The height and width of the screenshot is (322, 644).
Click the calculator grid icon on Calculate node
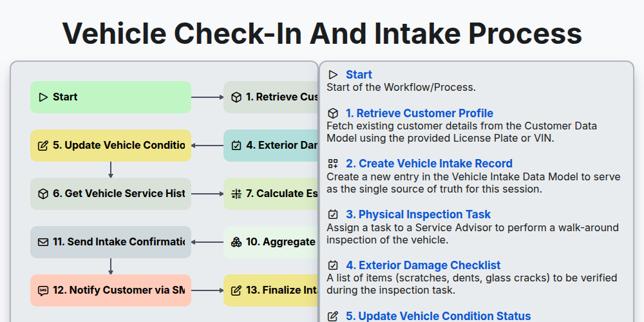point(236,194)
